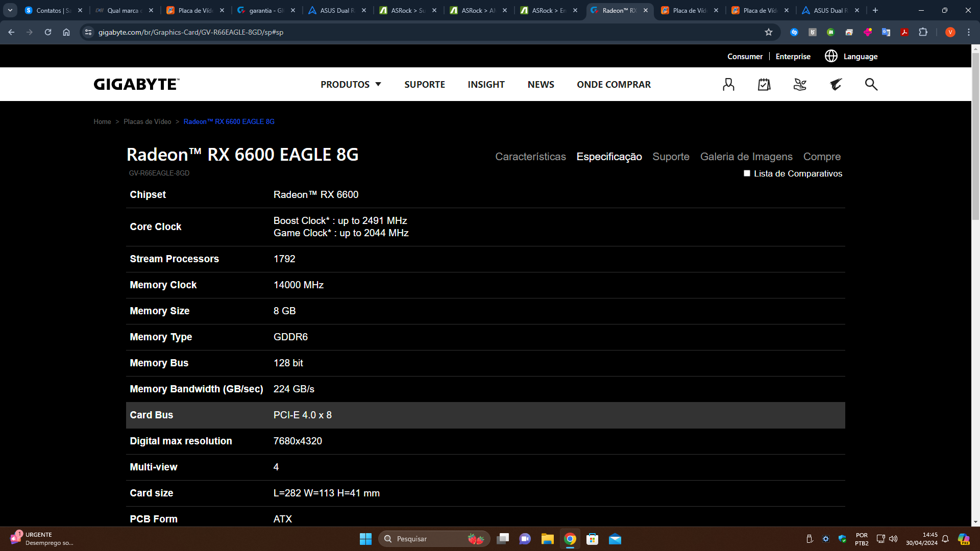Click the Card Bus row label
This screenshot has height=551, width=980.
coord(151,415)
